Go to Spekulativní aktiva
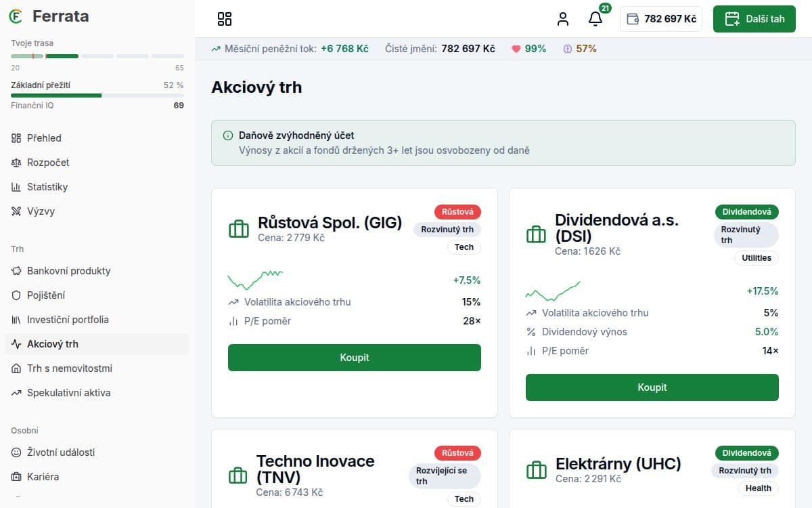This screenshot has width=812, height=508. (x=97, y=393)
